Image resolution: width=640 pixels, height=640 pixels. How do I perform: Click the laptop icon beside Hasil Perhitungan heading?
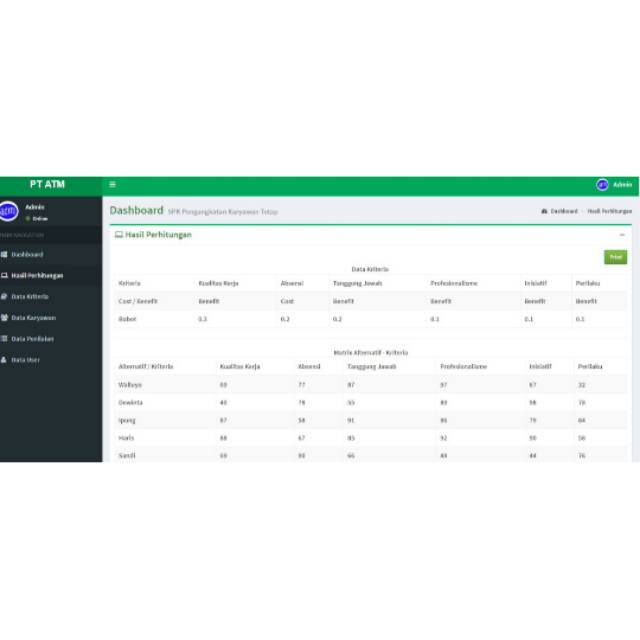pos(119,235)
